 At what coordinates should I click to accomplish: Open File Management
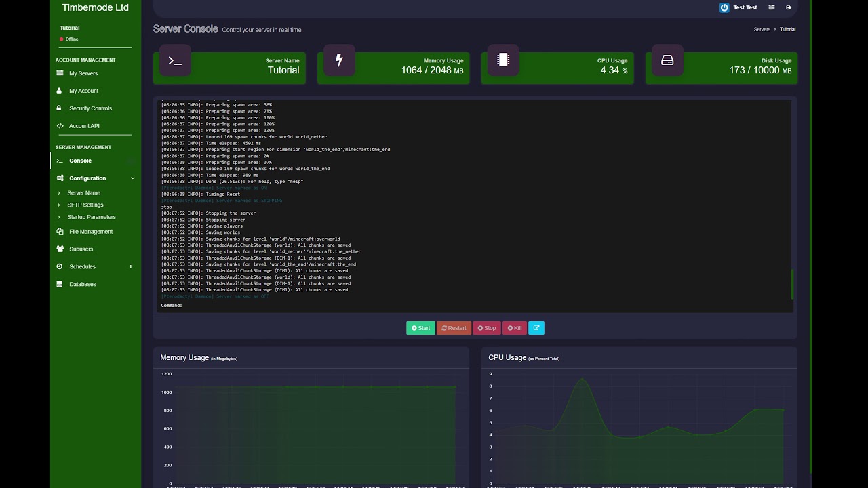point(91,232)
